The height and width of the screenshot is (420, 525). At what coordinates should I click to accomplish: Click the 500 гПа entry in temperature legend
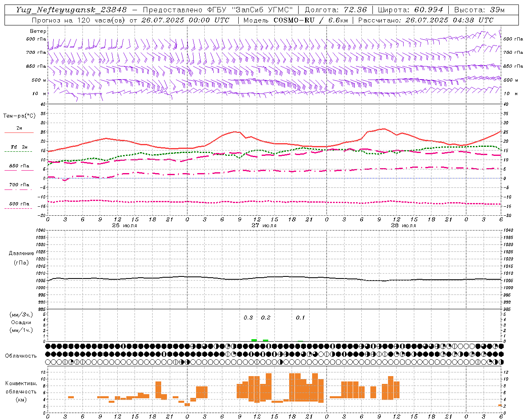click(19, 204)
